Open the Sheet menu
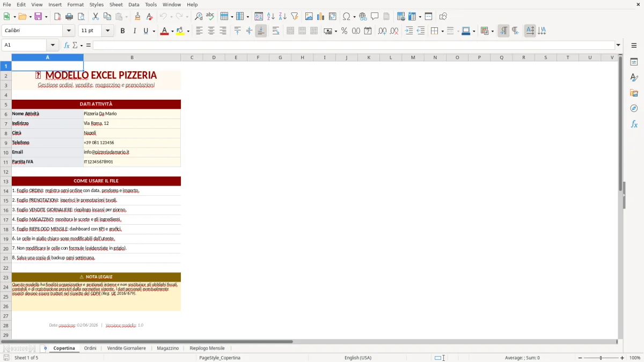 (x=116, y=4)
